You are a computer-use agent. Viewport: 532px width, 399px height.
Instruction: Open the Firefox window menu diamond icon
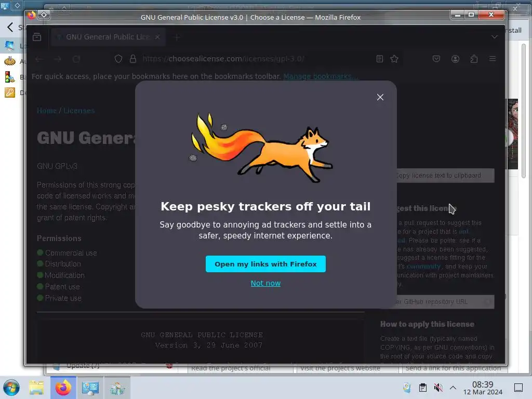click(44, 15)
